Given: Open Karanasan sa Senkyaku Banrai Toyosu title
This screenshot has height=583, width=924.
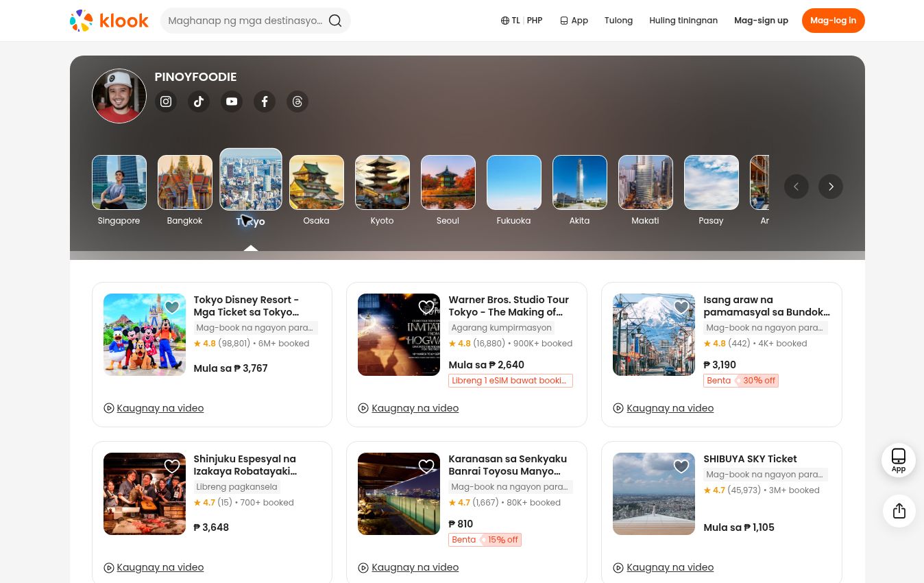Looking at the screenshot, I should pyautogui.click(x=507, y=465).
